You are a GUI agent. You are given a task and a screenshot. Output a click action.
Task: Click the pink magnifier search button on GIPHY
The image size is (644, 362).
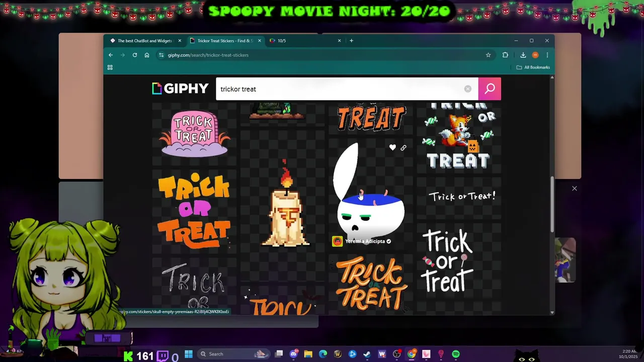coord(490,89)
